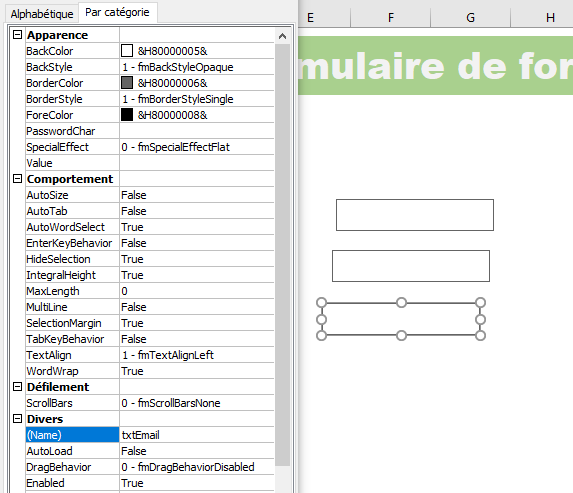
Task: Click the txtEmail name value
Action: pyautogui.click(x=197, y=435)
